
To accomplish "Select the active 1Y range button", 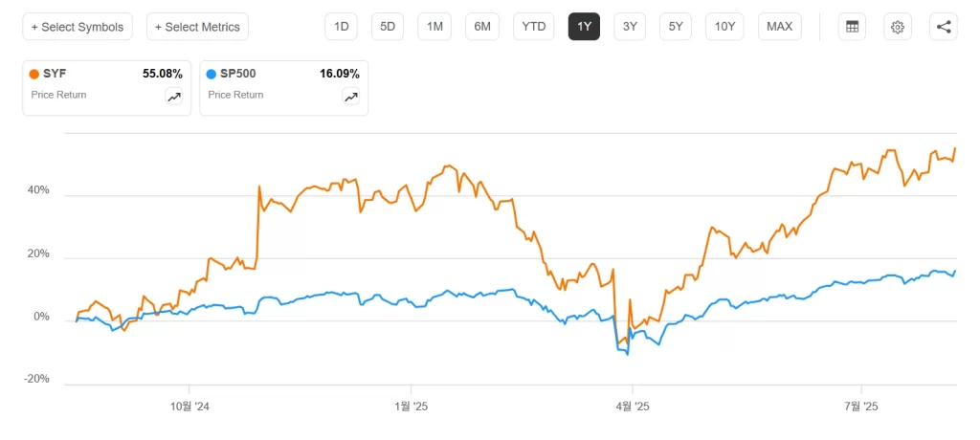I will [x=584, y=27].
